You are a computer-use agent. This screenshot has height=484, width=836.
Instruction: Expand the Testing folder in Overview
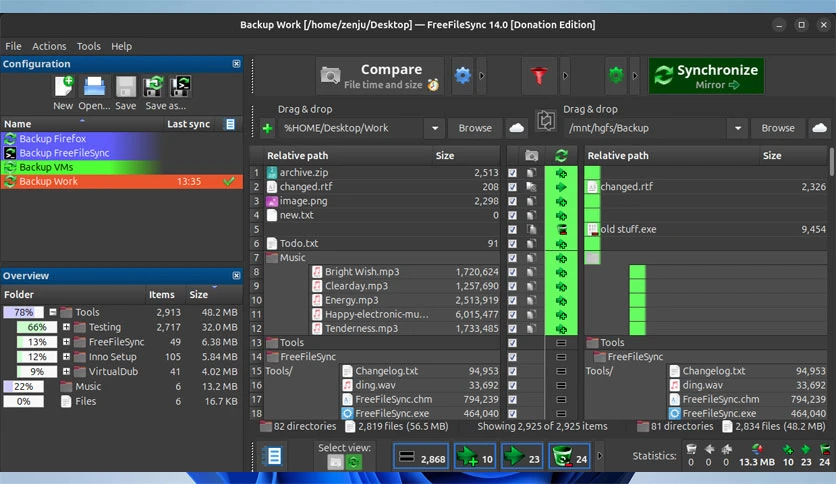click(x=66, y=327)
